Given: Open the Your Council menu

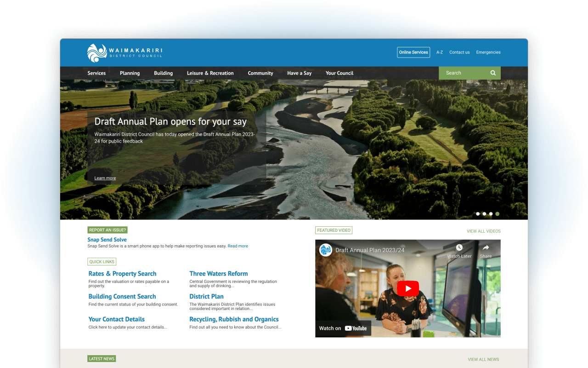Looking at the screenshot, I should point(339,73).
